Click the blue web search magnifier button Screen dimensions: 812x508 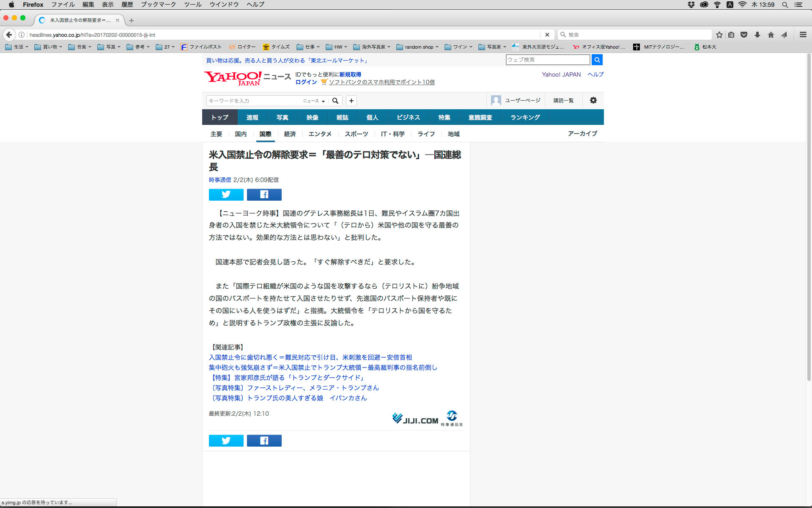[597, 60]
